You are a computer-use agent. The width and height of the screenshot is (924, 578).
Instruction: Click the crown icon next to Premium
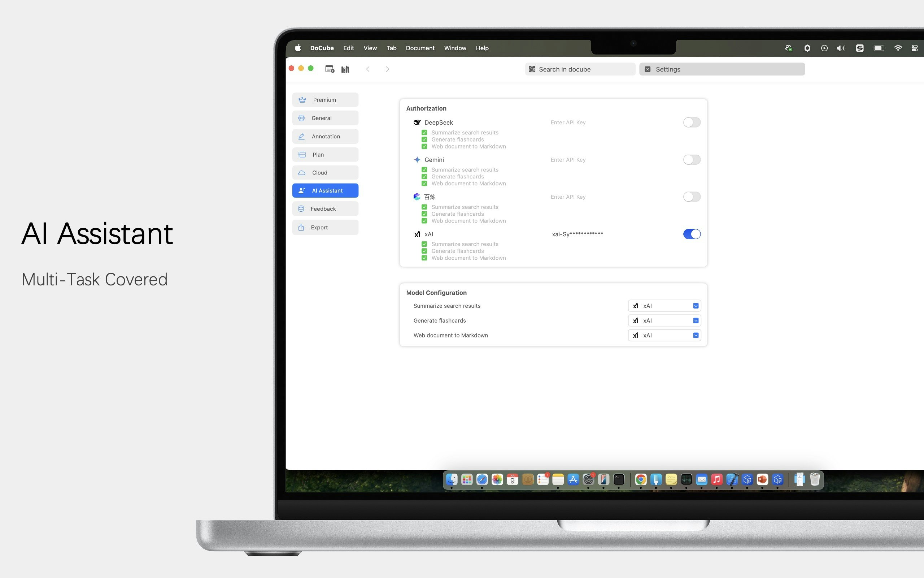[302, 100]
